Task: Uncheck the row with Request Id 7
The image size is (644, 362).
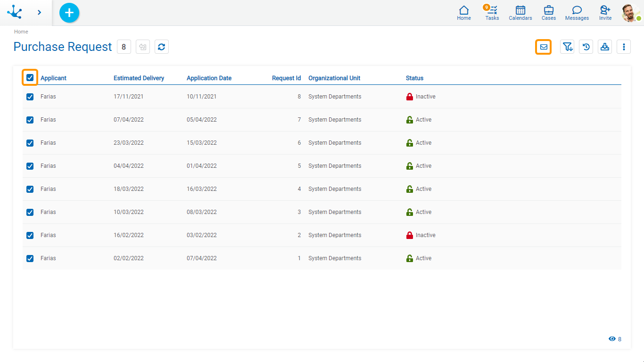Action: (30, 120)
